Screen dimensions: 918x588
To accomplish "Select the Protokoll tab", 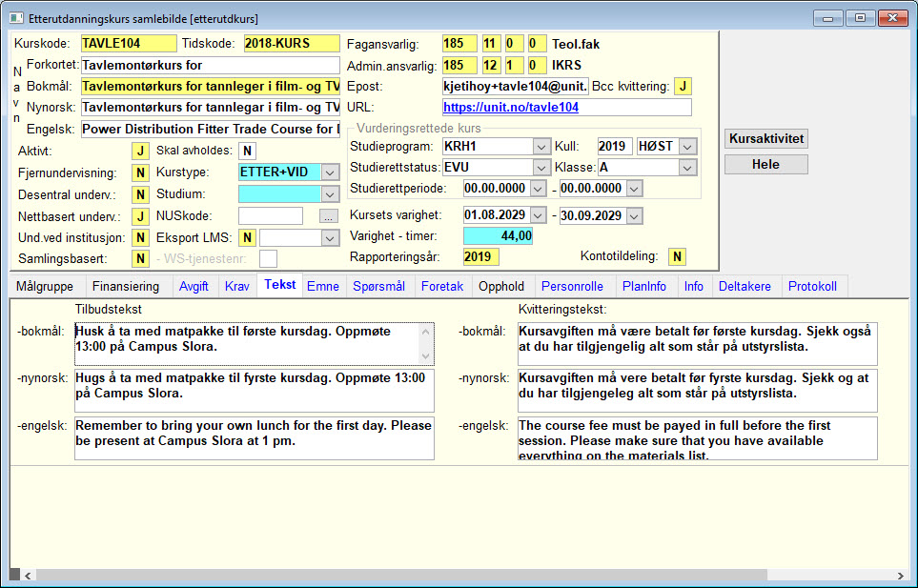I will [812, 286].
